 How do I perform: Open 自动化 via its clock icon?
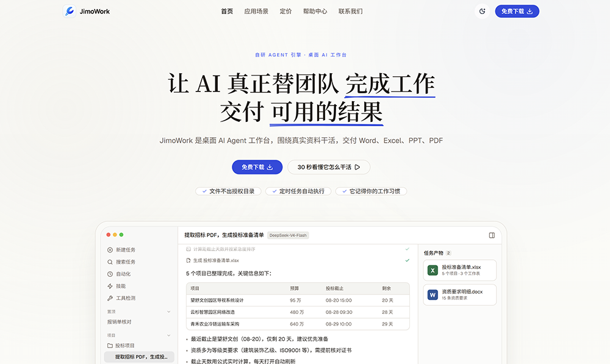pos(110,274)
